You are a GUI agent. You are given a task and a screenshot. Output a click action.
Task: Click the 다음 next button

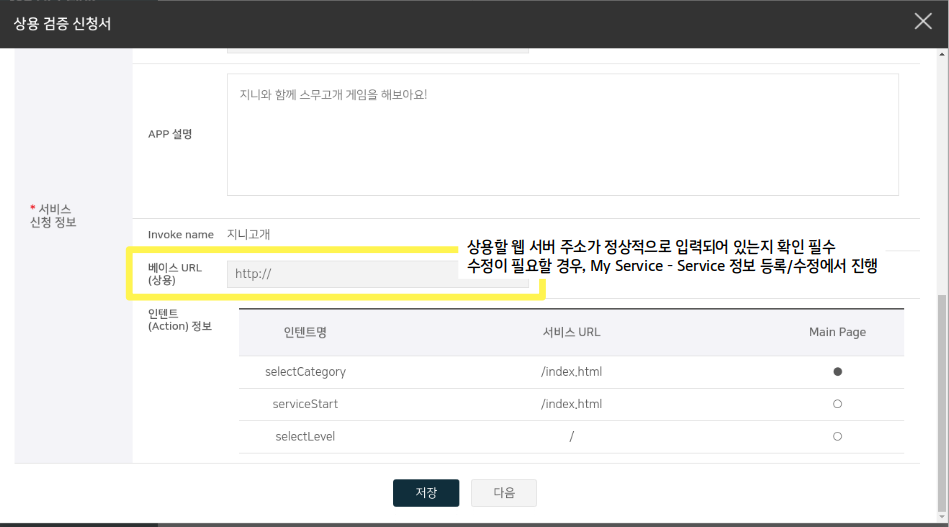[504, 493]
